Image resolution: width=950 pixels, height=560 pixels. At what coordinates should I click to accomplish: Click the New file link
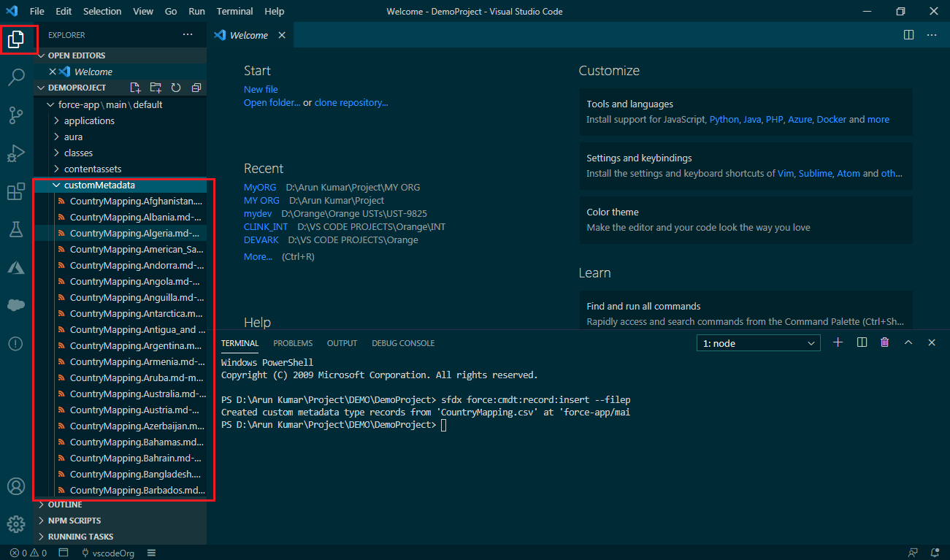coord(261,90)
